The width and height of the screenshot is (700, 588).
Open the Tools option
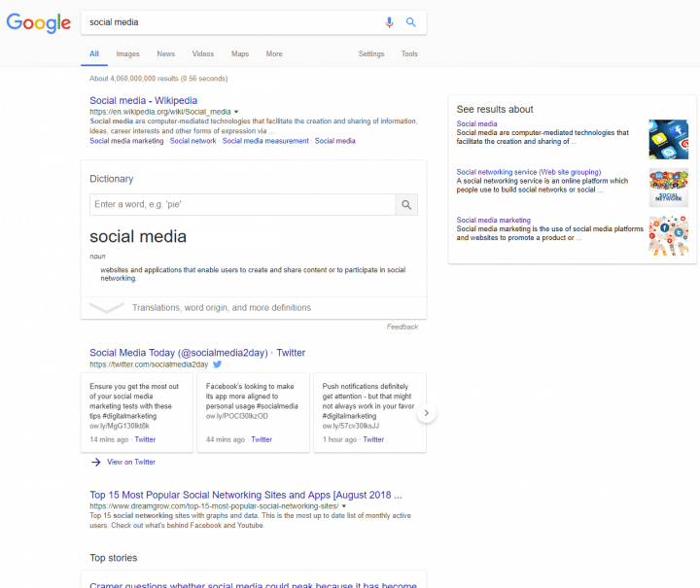[409, 54]
